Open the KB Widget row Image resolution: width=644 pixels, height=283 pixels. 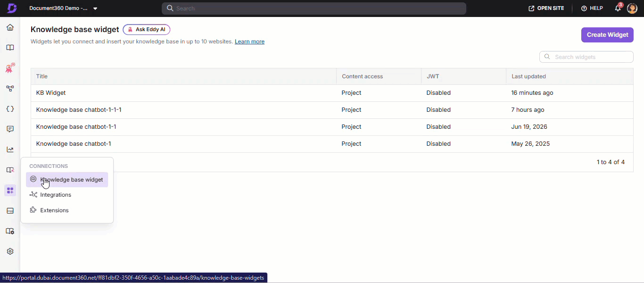332,93
